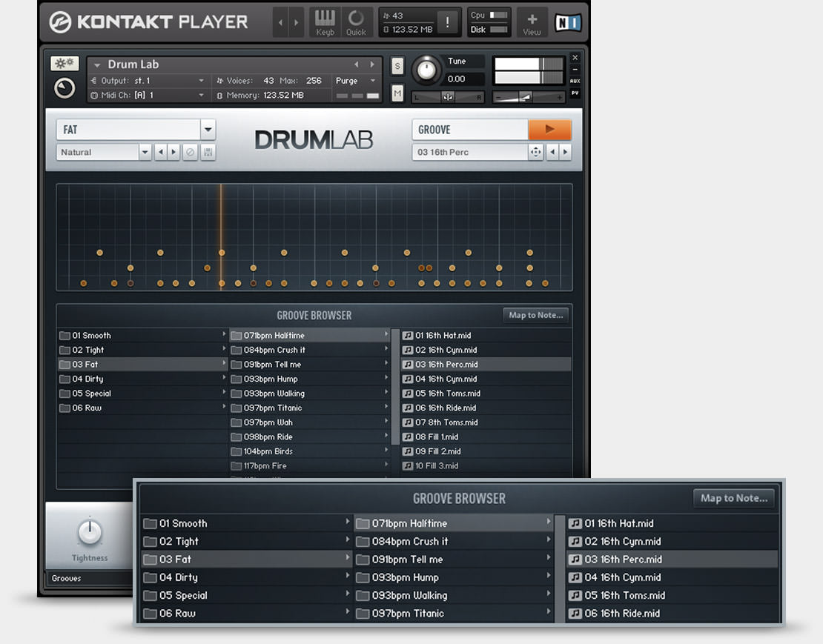This screenshot has width=823, height=644.
Task: Toggle Solo with the S button
Action: [x=397, y=66]
